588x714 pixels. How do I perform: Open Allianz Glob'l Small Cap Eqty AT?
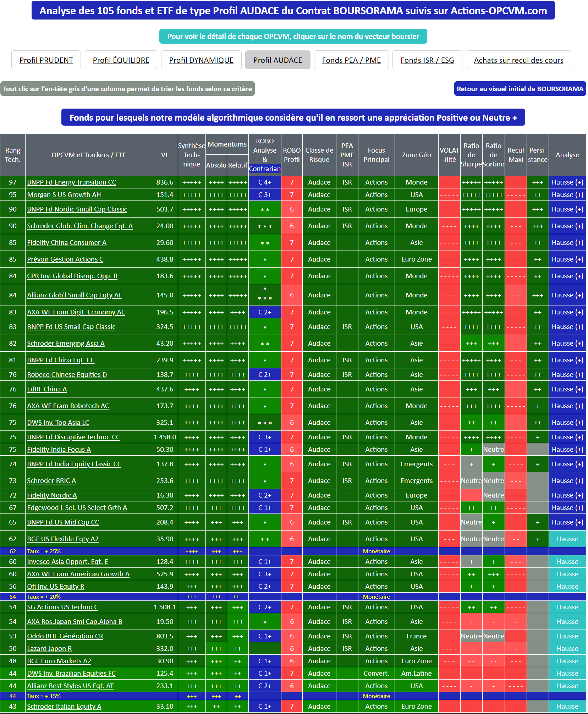[74, 295]
